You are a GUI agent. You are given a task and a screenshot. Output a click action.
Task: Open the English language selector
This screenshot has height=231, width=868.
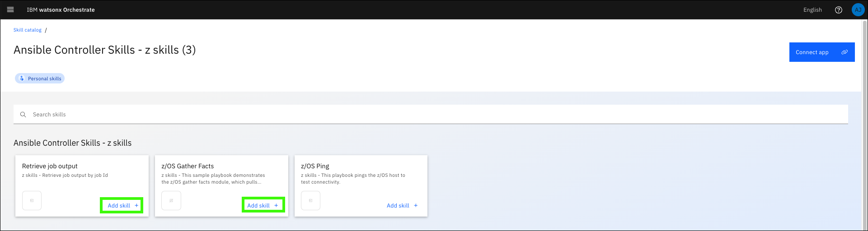pyautogui.click(x=812, y=10)
